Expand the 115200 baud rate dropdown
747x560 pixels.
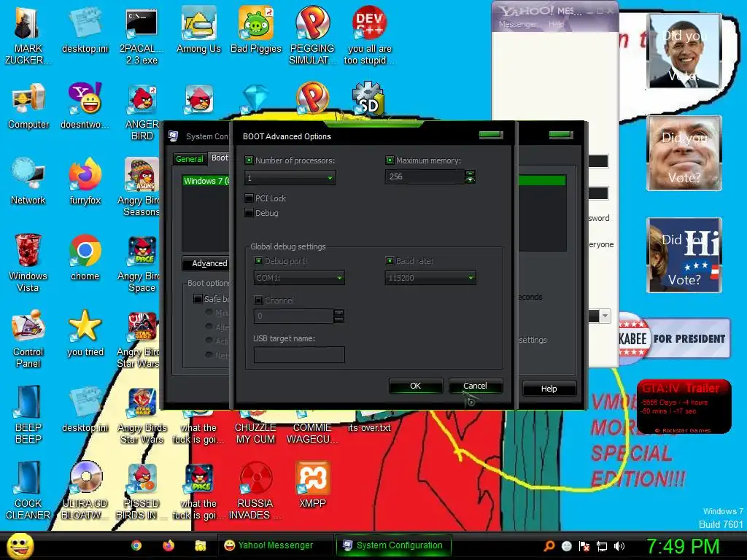(471, 278)
